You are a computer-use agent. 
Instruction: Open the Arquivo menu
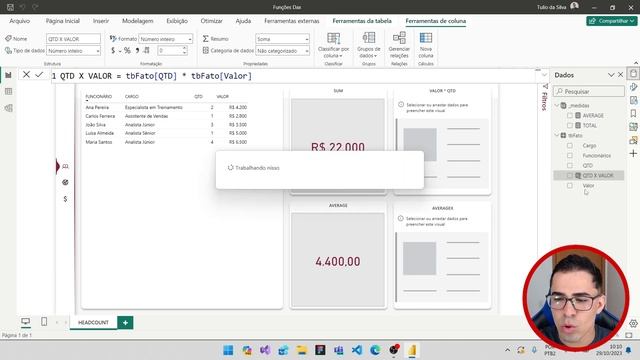pos(20,21)
